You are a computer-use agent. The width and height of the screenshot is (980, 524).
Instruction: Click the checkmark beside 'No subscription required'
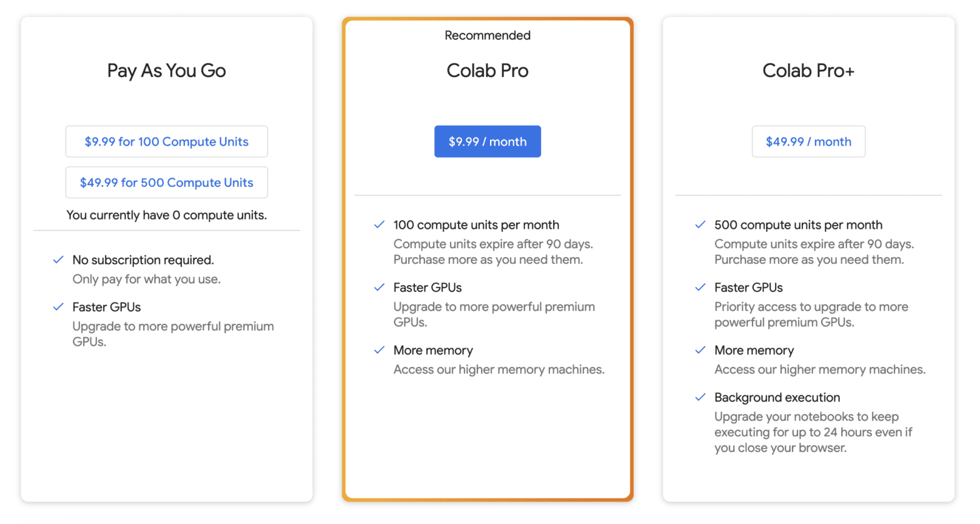(x=58, y=259)
